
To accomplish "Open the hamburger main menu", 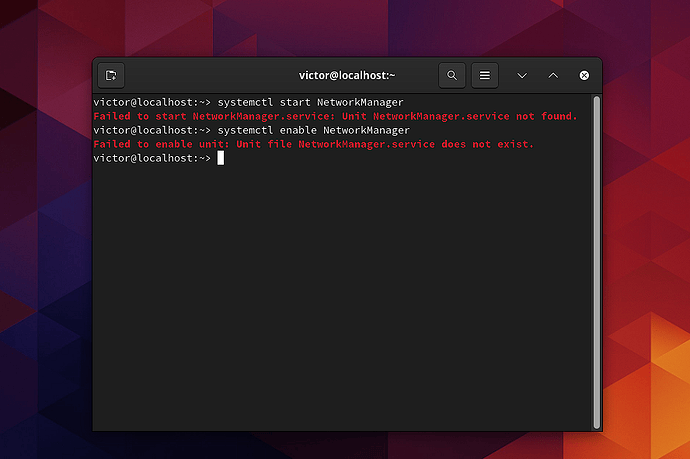I will [484, 75].
